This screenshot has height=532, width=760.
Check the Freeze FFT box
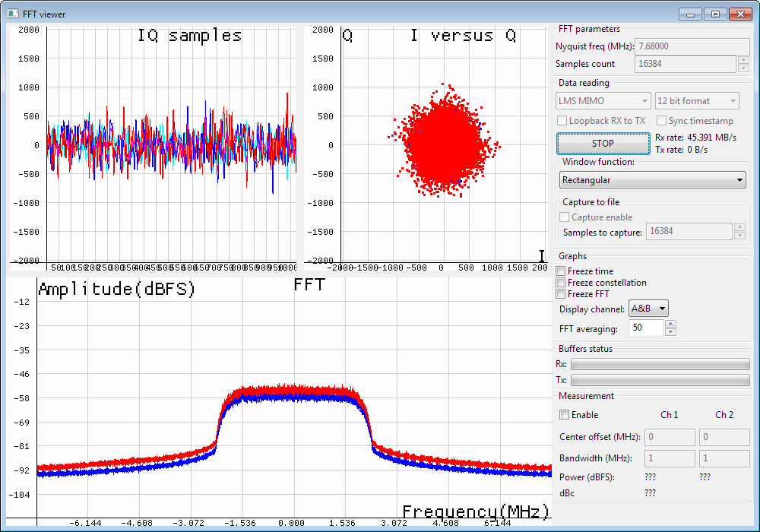pos(561,294)
